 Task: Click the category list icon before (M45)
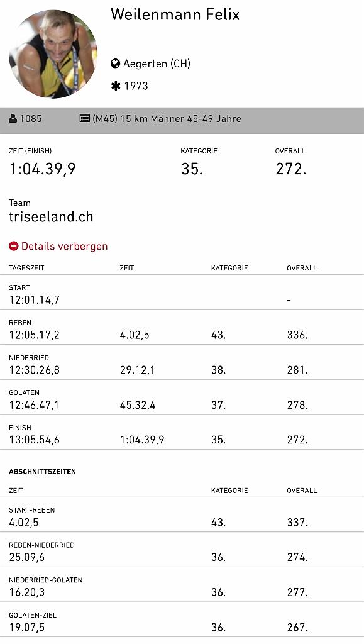[x=84, y=119]
